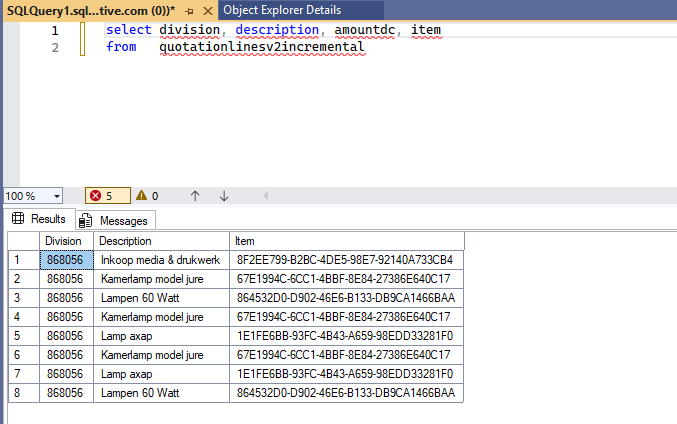Image resolution: width=677 pixels, height=424 pixels.
Task: Click 'division' in the query text
Action: tap(190, 30)
